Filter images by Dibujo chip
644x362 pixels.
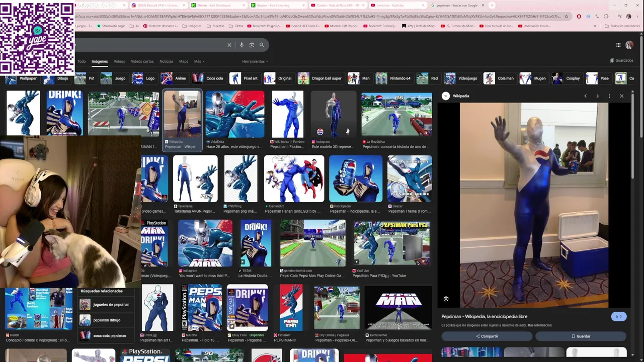(56, 78)
